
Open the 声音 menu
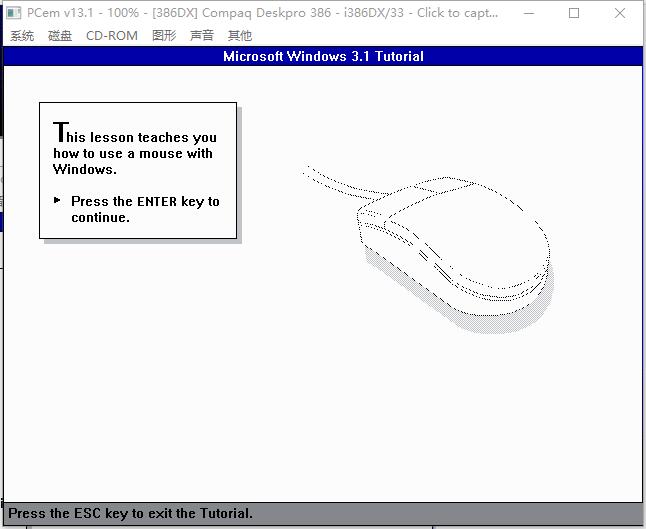[202, 36]
